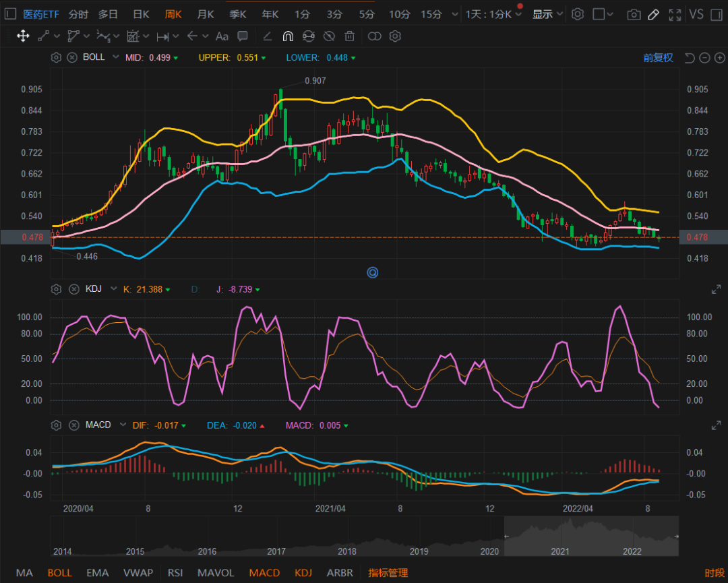The width and height of the screenshot is (728, 583).
Task: Select the arrow annotation tool
Action: click(192, 36)
